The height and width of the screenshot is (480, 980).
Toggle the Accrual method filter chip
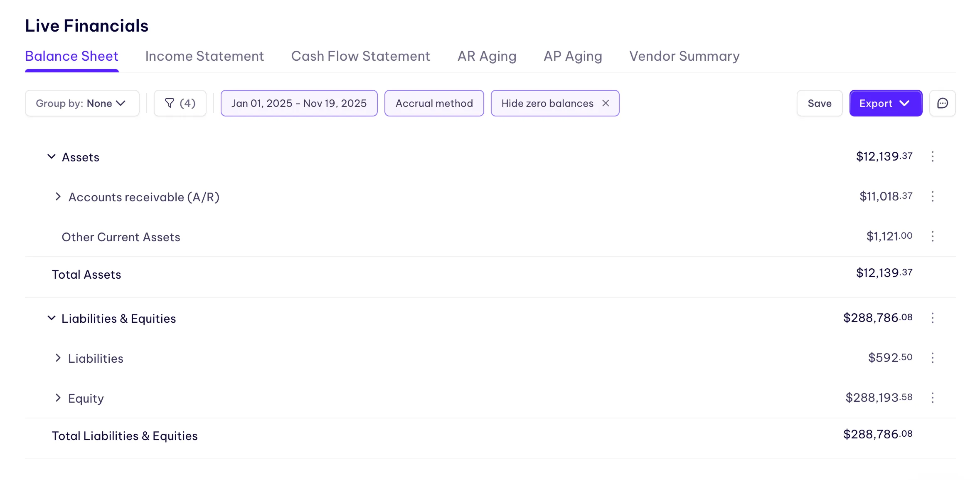click(x=434, y=103)
